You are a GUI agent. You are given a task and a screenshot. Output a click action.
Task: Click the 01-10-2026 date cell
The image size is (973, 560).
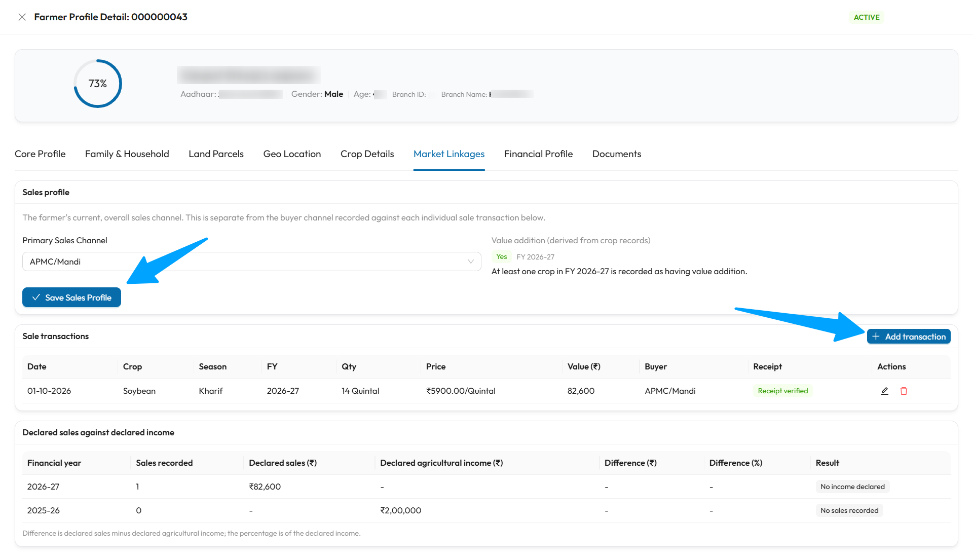[x=49, y=391]
